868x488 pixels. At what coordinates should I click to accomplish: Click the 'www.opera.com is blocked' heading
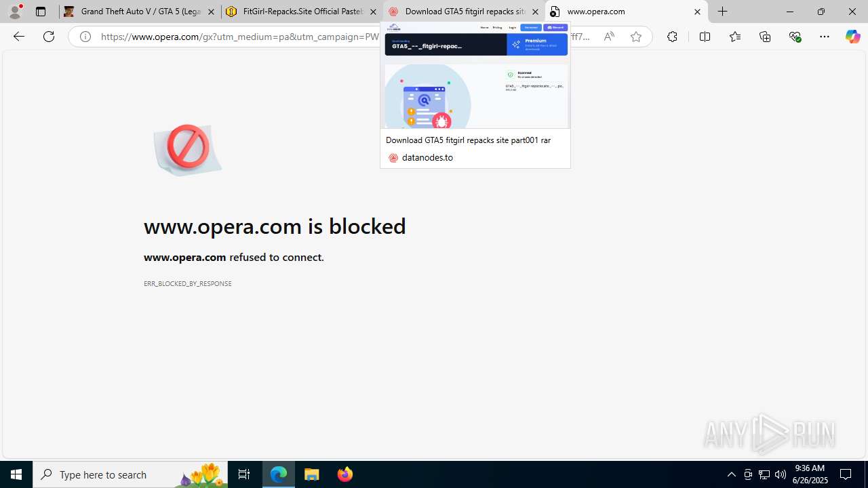275,226
